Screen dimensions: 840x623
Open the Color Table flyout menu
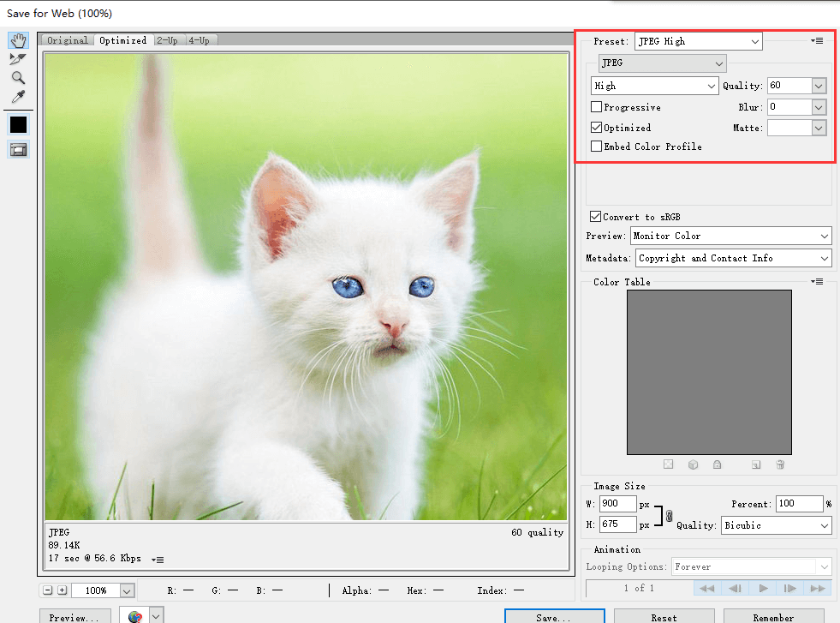click(818, 282)
